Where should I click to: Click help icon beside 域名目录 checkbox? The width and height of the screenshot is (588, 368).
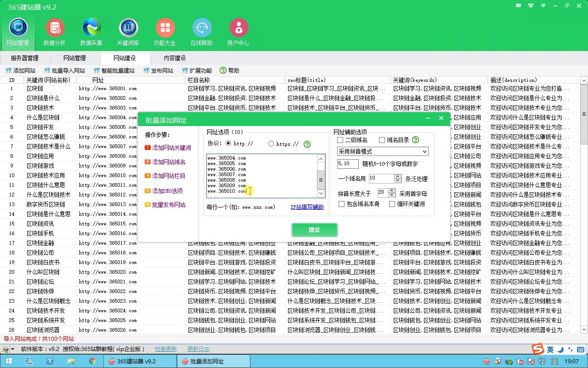pos(415,140)
